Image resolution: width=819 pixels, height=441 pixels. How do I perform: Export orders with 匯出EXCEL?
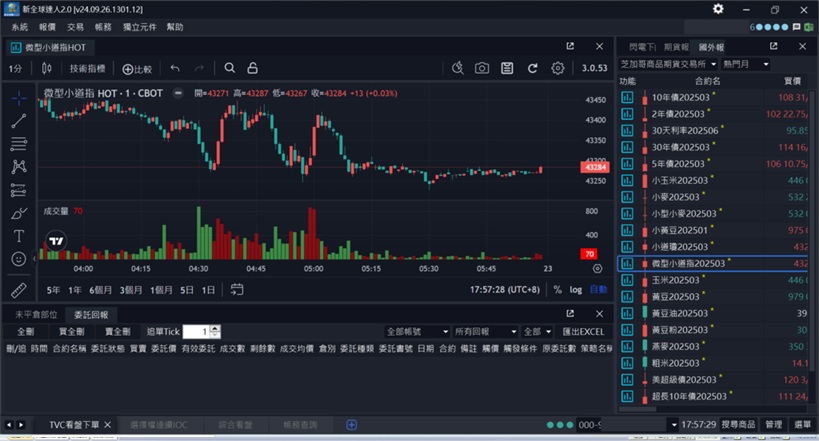coord(583,332)
